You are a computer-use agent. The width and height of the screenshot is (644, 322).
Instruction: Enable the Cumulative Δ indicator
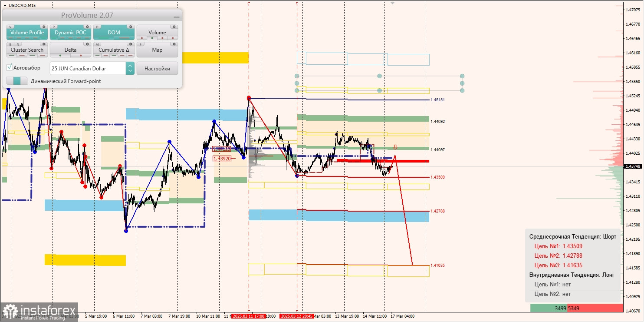click(114, 50)
